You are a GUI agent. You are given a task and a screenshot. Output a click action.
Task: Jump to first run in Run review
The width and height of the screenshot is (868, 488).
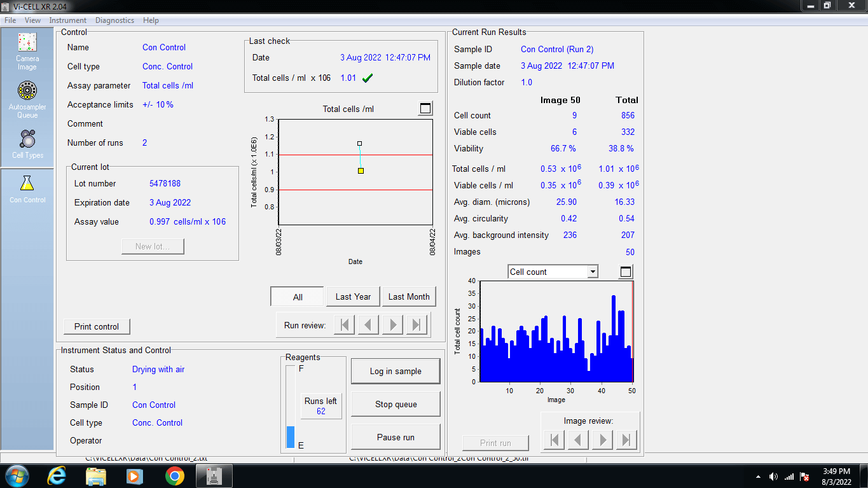pos(344,324)
